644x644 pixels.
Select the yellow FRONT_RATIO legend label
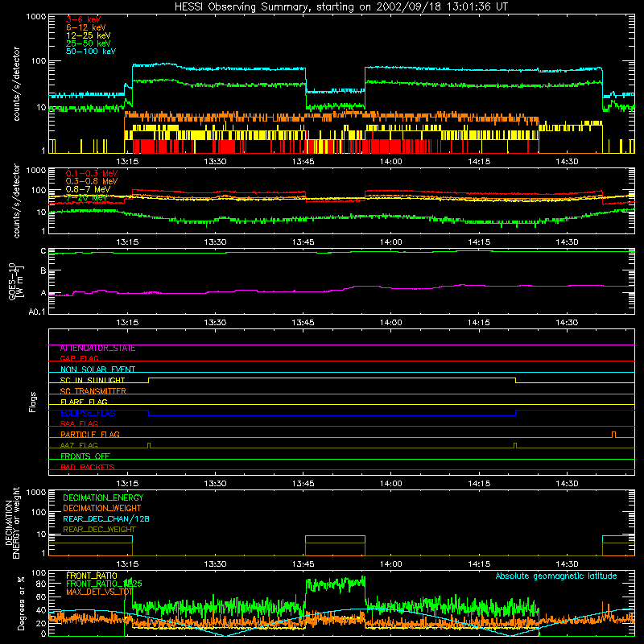91,576
